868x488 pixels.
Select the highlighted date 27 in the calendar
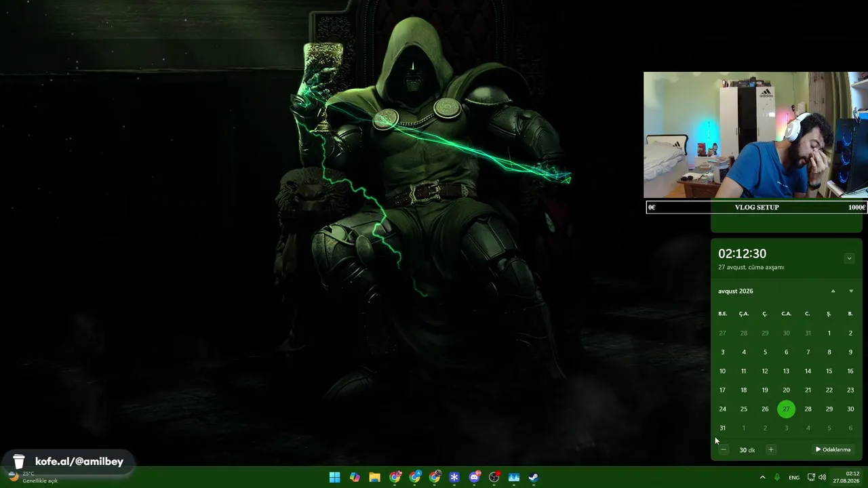[786, 409]
